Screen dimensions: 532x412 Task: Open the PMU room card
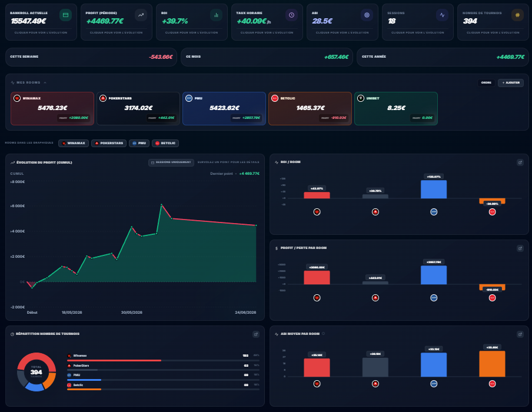[x=224, y=109]
